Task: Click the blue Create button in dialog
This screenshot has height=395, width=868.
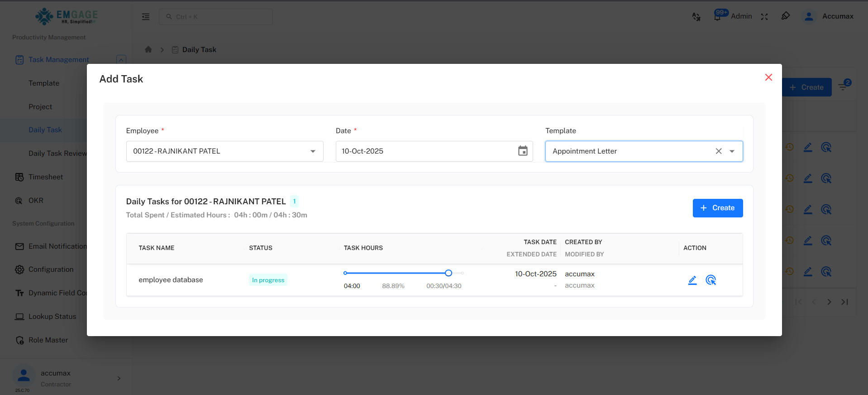Action: 717,208
